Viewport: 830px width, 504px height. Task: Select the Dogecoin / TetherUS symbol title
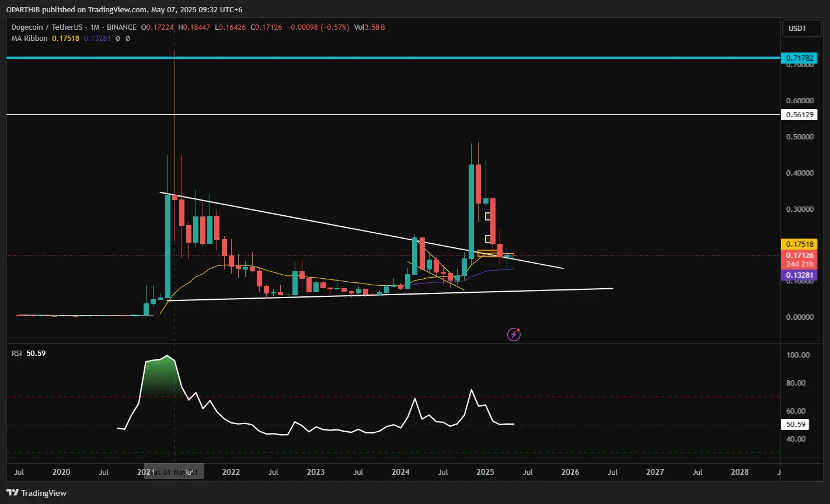coord(74,27)
